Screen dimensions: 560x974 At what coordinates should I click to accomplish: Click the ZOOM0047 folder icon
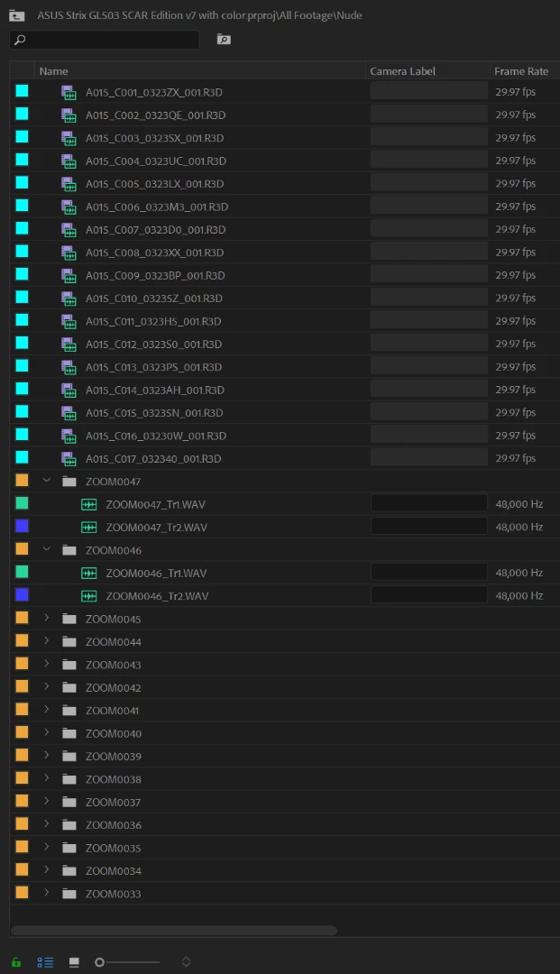69,482
